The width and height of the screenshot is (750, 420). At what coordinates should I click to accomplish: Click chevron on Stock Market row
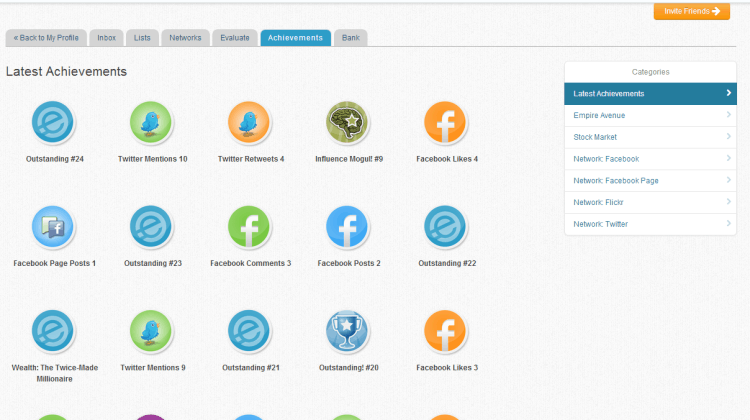728,136
